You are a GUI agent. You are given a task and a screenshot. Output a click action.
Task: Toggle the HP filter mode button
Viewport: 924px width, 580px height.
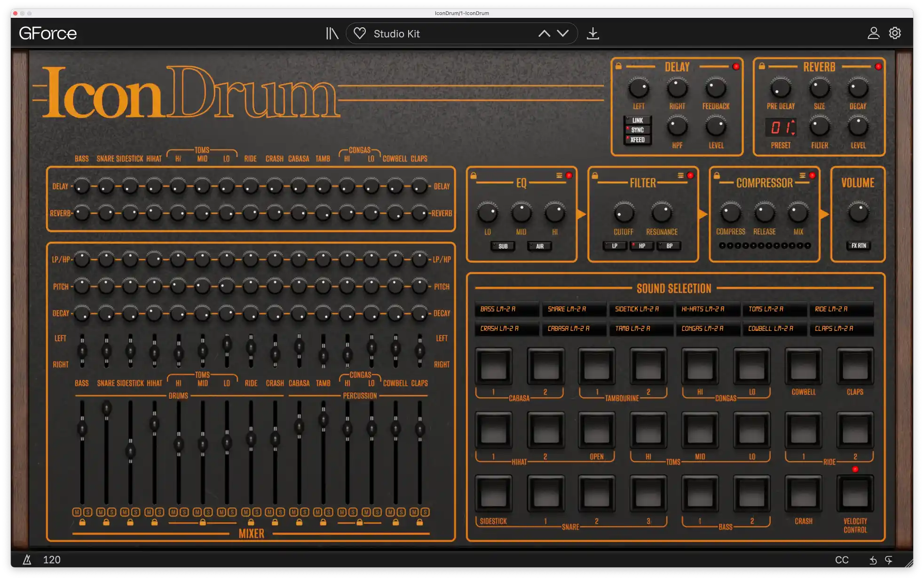click(x=641, y=246)
